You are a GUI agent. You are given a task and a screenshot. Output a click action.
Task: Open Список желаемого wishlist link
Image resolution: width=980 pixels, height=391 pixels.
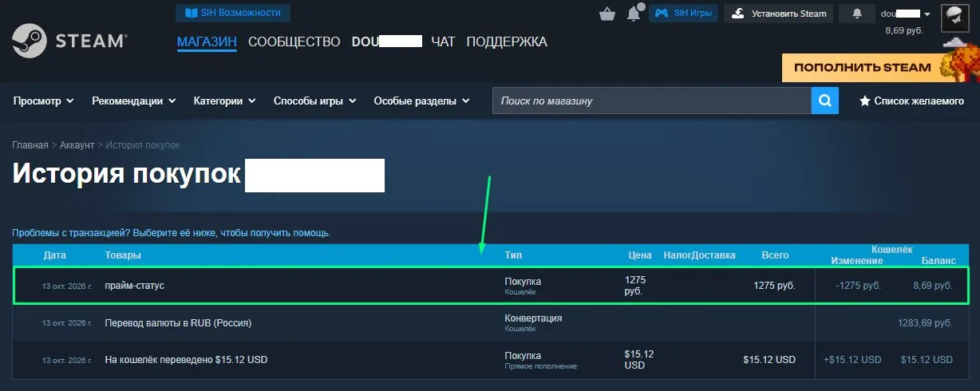pos(911,101)
